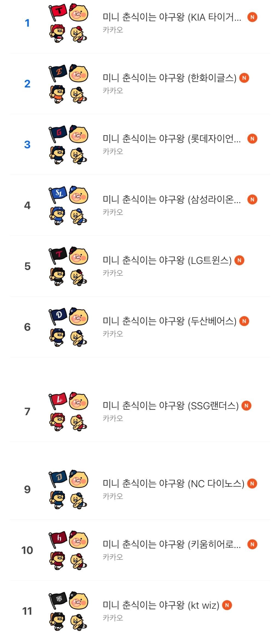Click the title 미니 춘식이는 야구왕 (한화이글스)
This screenshot has width=280, height=644.
[169, 78]
